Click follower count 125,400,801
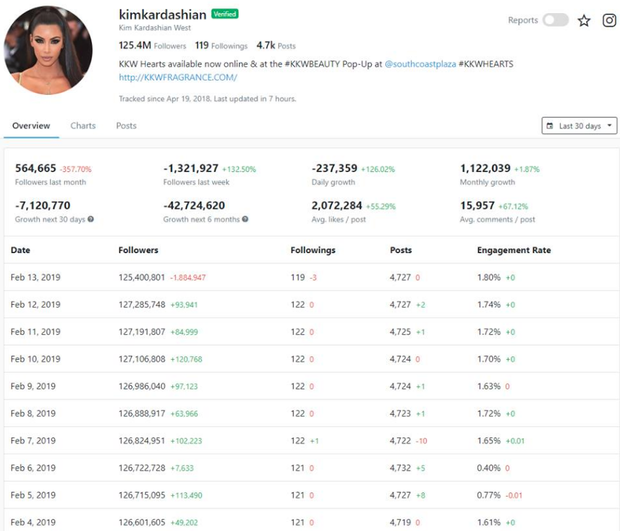This screenshot has width=620, height=531. click(x=142, y=277)
